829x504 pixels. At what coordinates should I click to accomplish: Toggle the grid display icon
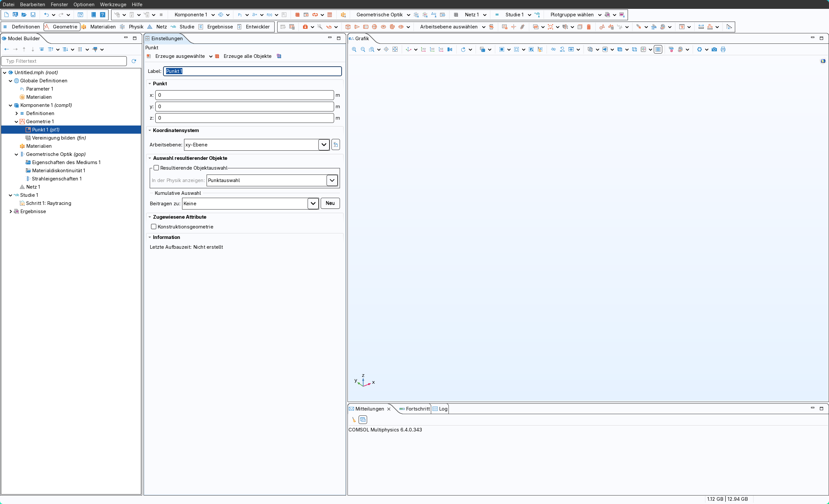point(658,49)
